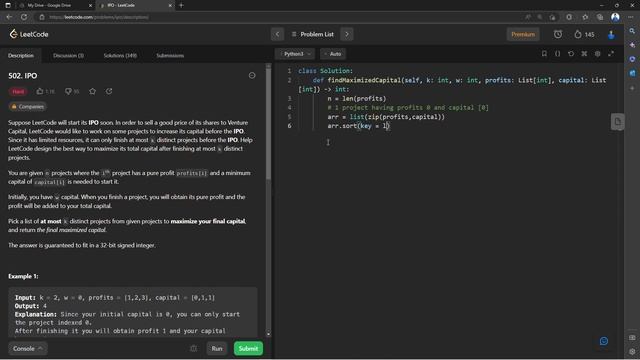640x360 pixels.
Task: Click the Example 1 heading
Action: pyautogui.click(x=23, y=276)
